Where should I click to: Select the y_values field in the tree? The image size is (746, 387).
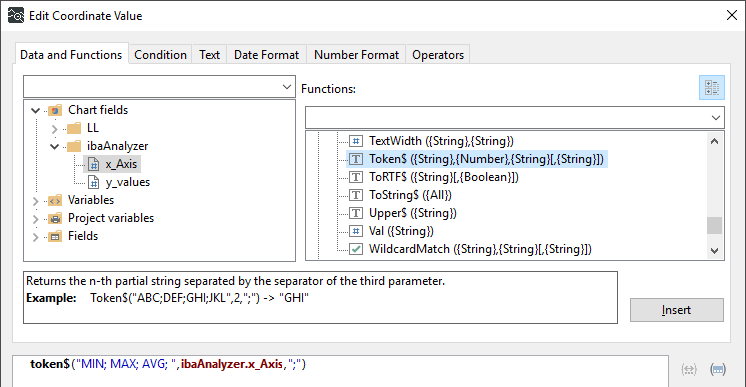point(128,182)
